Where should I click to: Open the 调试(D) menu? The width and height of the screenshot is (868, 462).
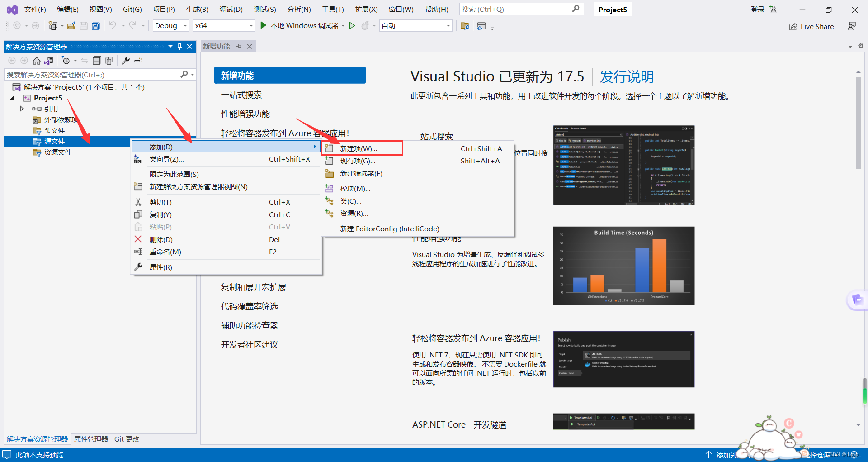point(231,9)
